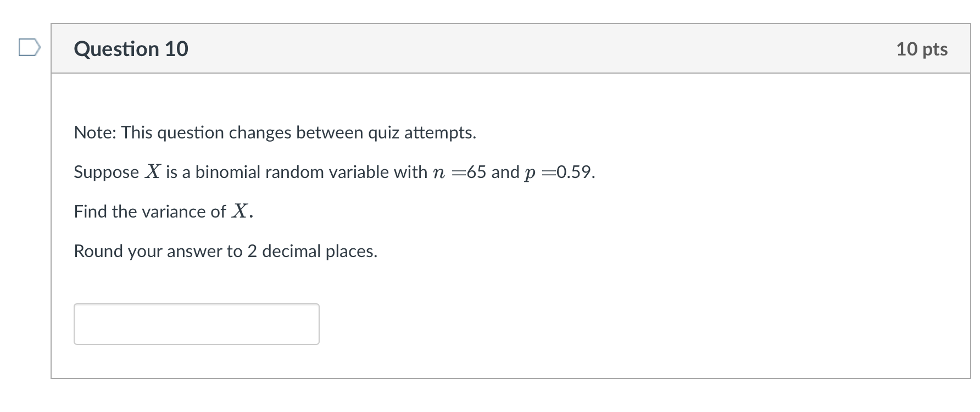
Task: Select the p =0.59 value in the question
Action: [x=560, y=172]
